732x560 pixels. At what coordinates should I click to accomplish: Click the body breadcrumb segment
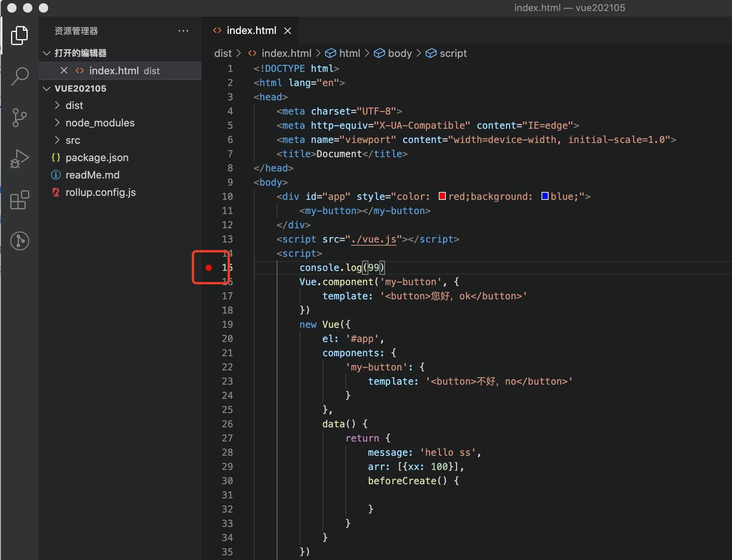[400, 53]
